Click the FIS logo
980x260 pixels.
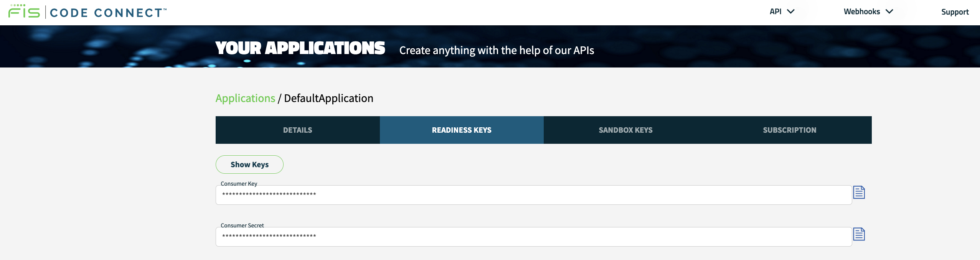pyautogui.click(x=23, y=11)
